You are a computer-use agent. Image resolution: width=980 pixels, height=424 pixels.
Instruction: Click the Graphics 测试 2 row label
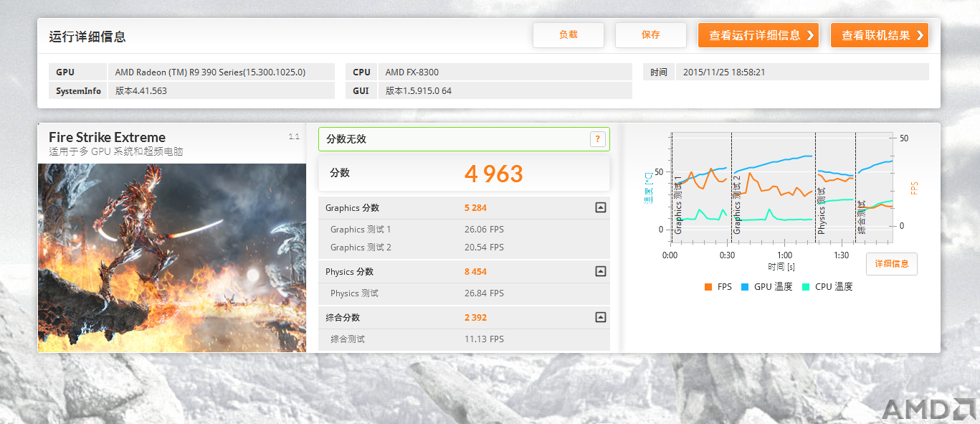point(361,248)
